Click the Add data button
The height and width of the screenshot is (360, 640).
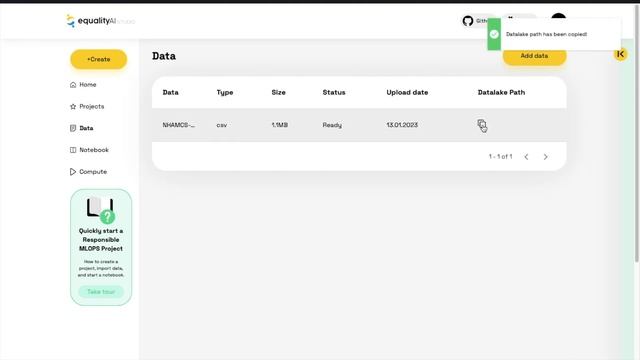coord(534,56)
